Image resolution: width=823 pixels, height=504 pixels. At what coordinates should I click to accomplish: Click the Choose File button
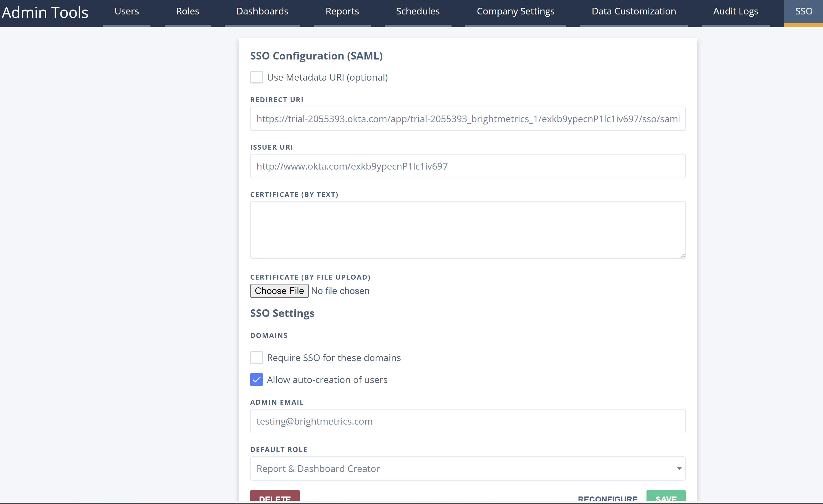coord(279,291)
